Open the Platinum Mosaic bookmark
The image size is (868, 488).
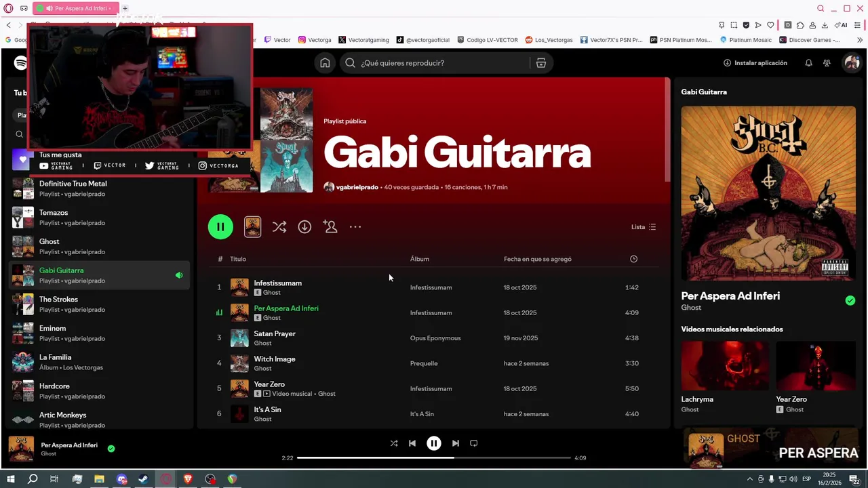pyautogui.click(x=747, y=40)
